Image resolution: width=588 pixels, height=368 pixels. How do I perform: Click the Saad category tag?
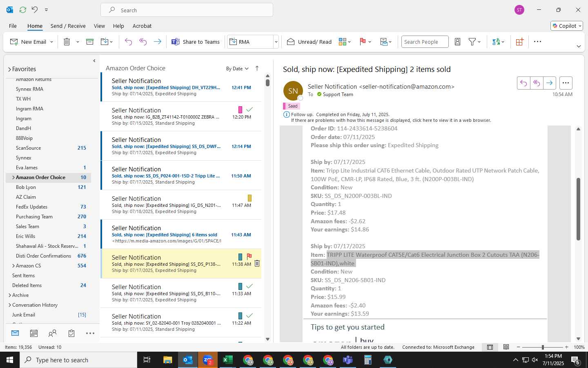pos(292,106)
